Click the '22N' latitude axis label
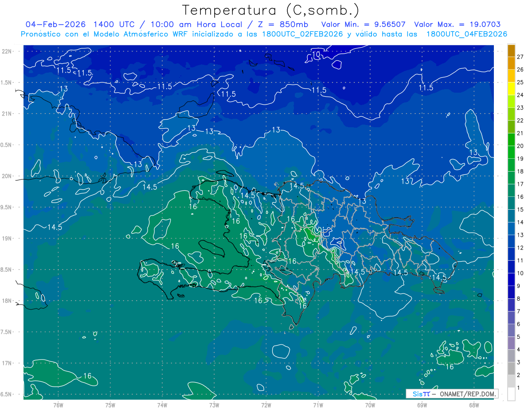The height and width of the screenshot is (411, 532). (6, 51)
